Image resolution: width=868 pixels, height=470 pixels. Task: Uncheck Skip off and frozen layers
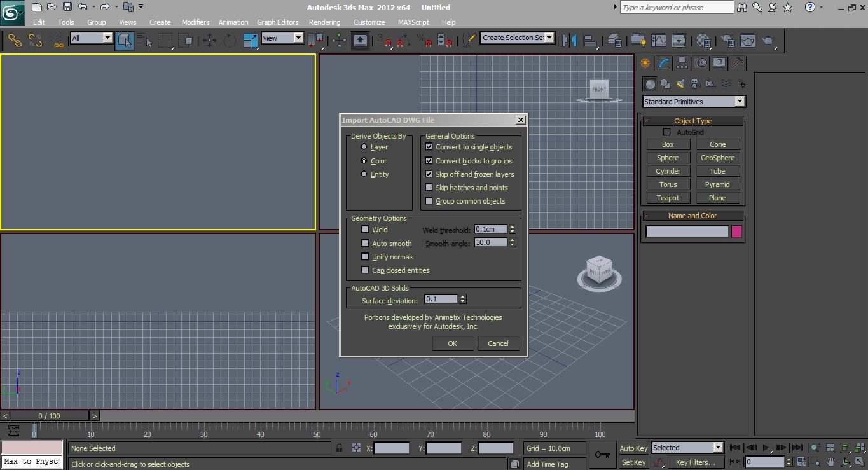pos(429,174)
